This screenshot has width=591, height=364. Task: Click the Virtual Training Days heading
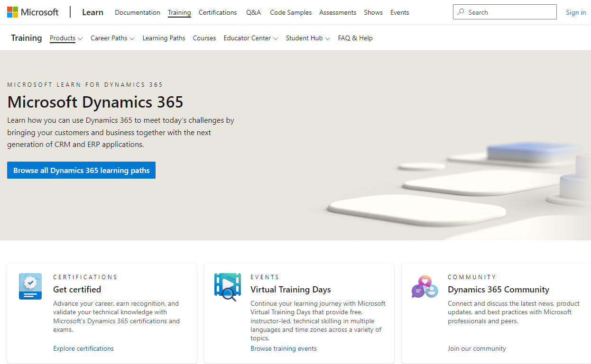[x=291, y=290]
